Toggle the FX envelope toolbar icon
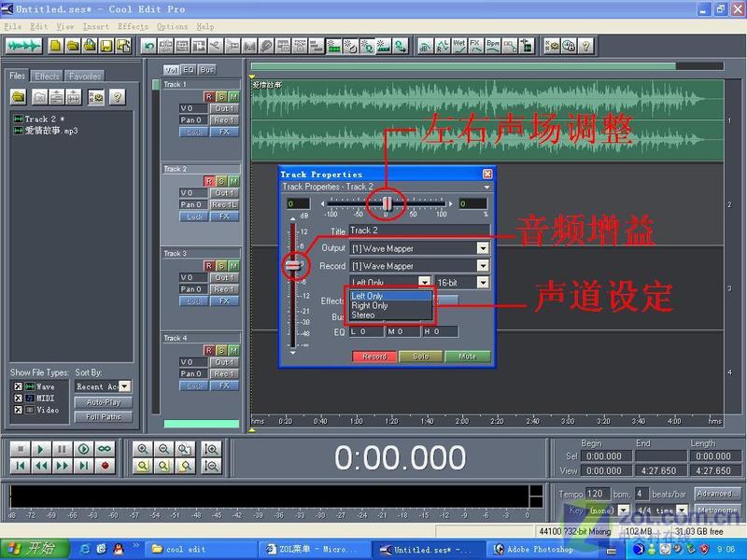The height and width of the screenshot is (560, 747). (x=475, y=46)
